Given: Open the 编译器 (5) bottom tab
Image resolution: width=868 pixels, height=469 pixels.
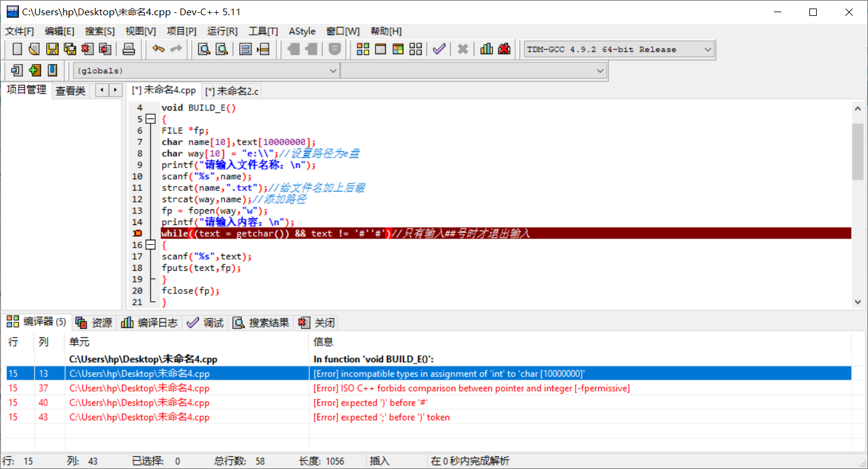Looking at the screenshot, I should 37,322.
